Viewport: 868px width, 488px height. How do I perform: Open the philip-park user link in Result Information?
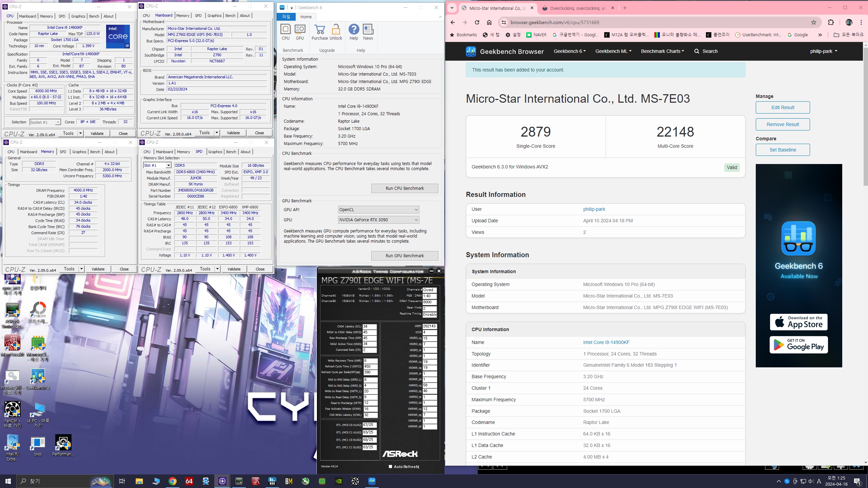pyautogui.click(x=594, y=209)
